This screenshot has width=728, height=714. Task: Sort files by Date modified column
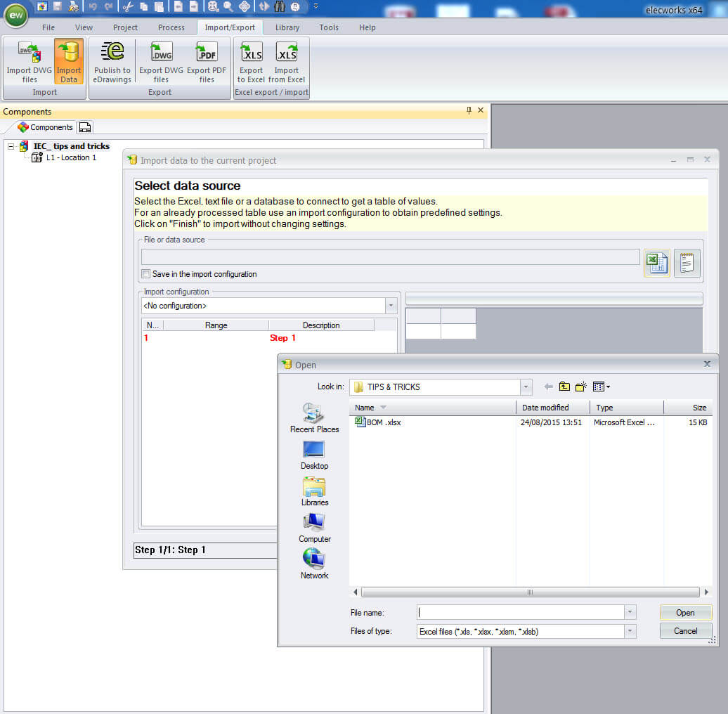552,408
